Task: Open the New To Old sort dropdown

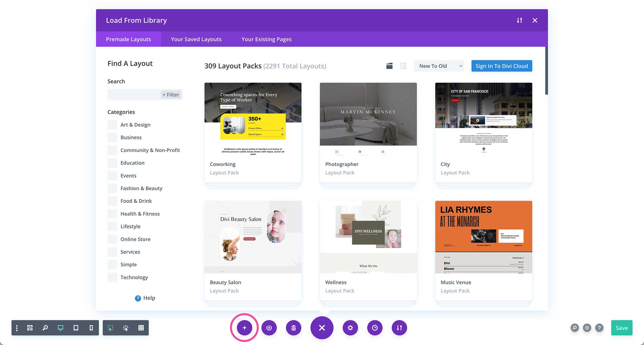Action: tap(439, 66)
